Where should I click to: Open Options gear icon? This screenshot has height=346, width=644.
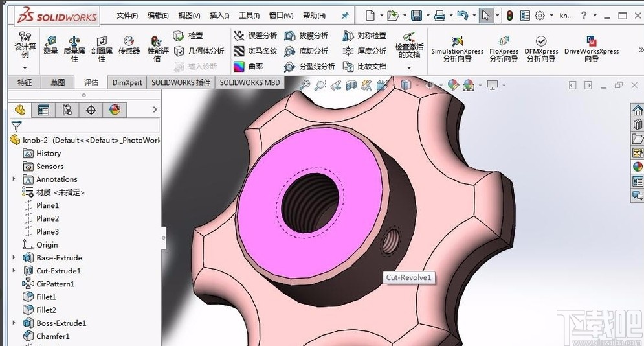tap(540, 16)
